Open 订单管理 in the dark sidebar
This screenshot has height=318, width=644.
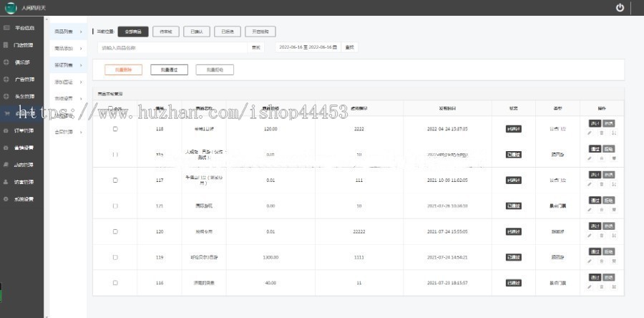(24, 130)
